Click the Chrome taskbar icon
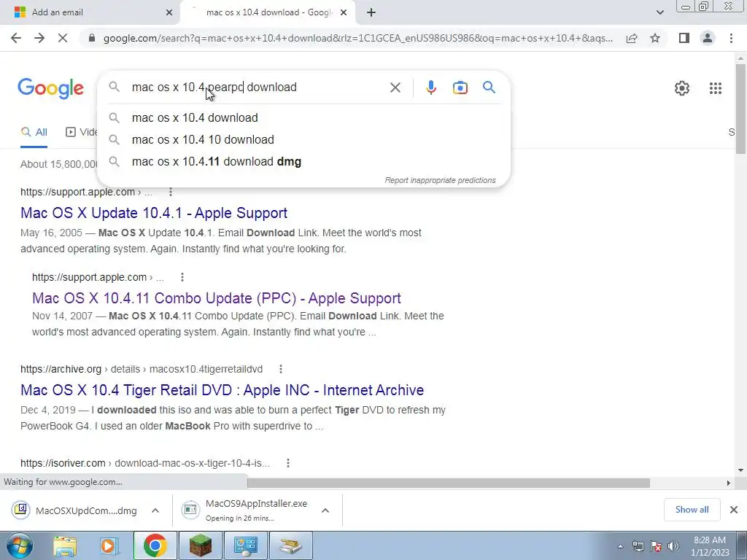This screenshot has height=560, width=747. click(155, 545)
